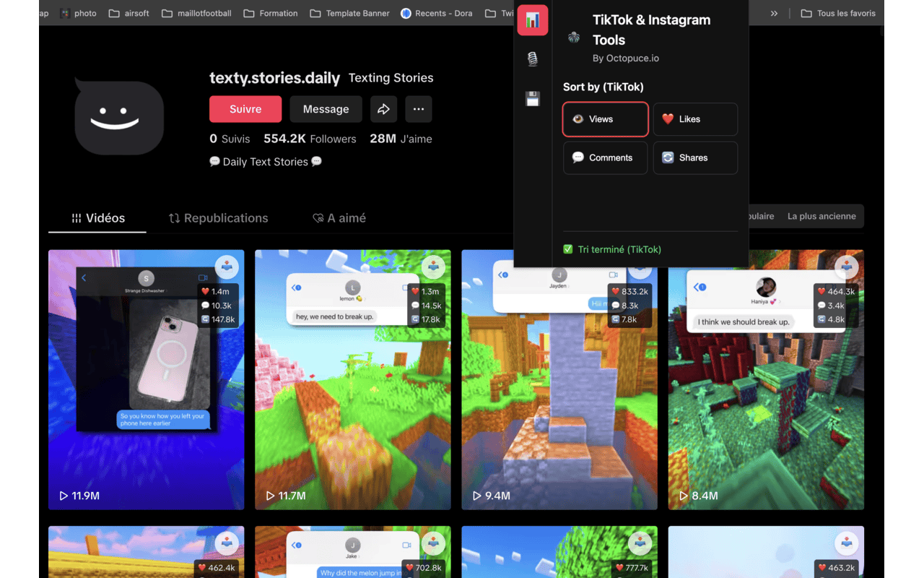924x578 pixels.
Task: Open the photo bookmark folder
Action: click(78, 13)
